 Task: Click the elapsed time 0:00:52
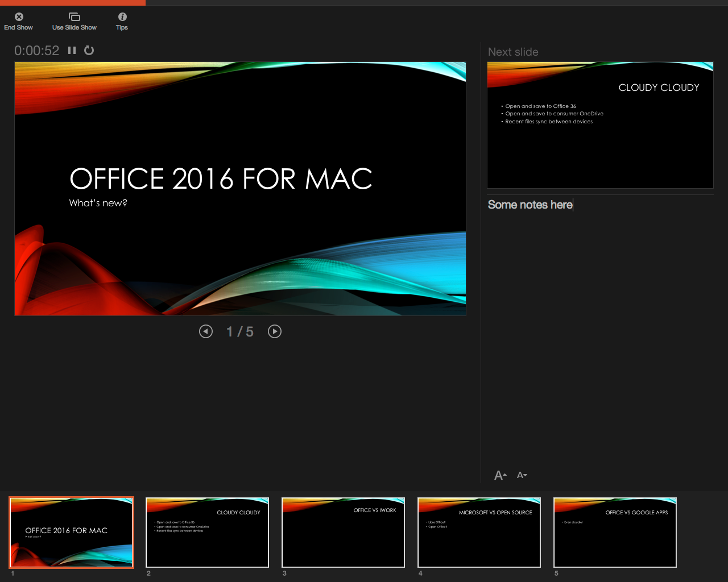[x=37, y=51]
